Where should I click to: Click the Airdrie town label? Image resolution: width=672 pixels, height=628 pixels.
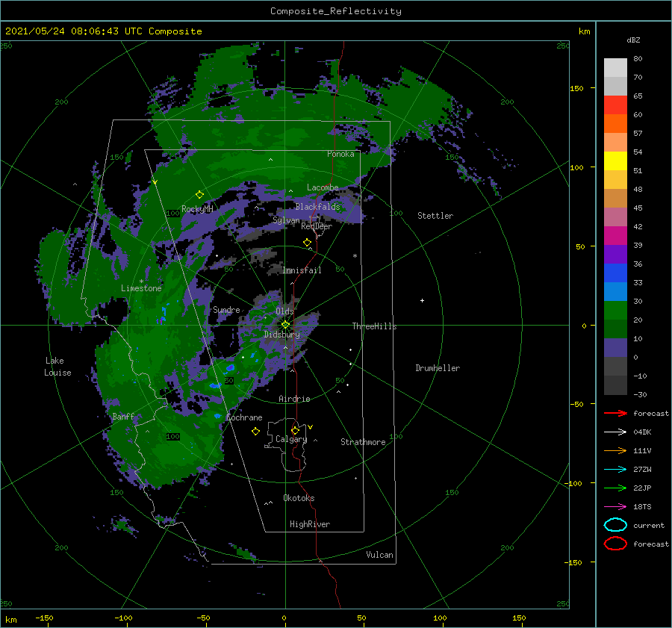pos(294,399)
